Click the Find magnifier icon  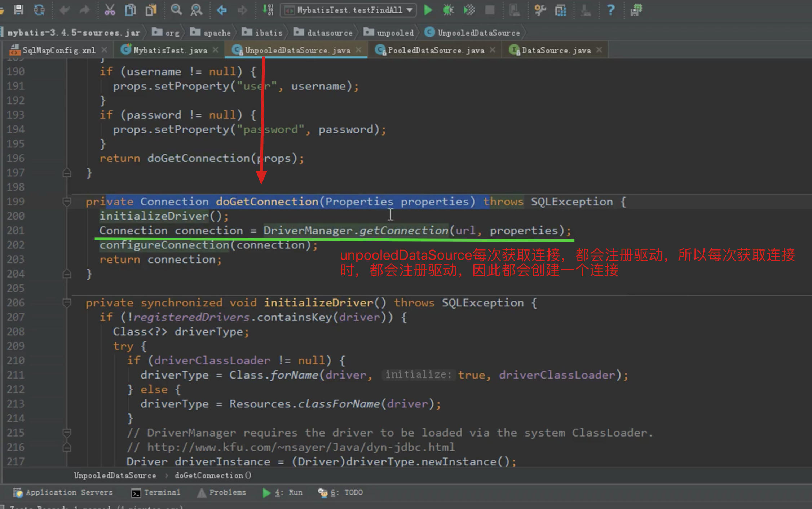[176, 10]
